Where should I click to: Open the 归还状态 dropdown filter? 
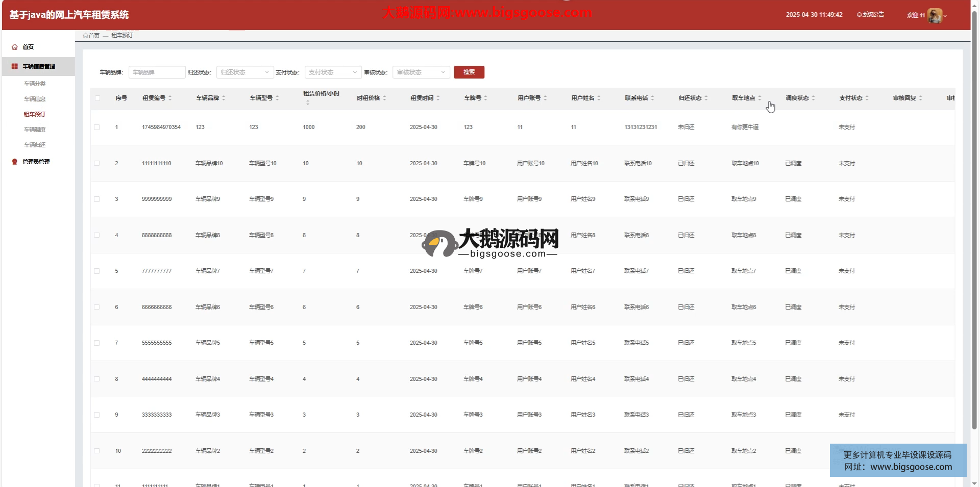tap(245, 72)
